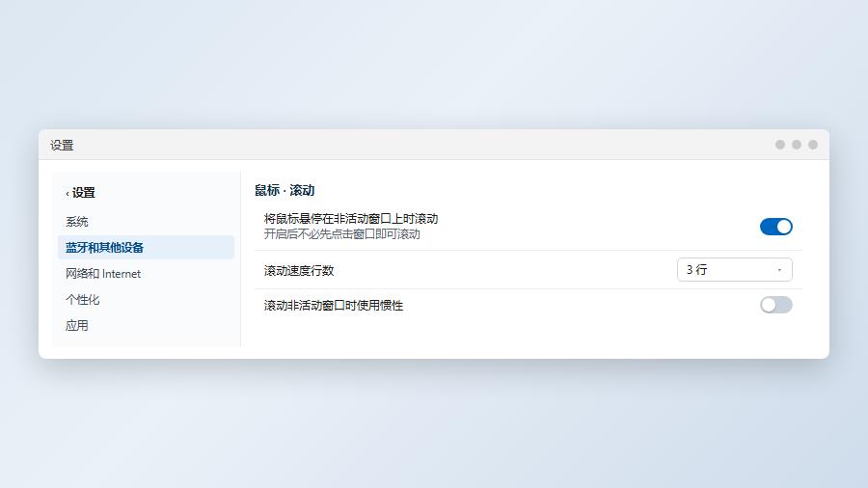Go back via the 设置 header arrow
868x488 pixels.
pos(81,193)
